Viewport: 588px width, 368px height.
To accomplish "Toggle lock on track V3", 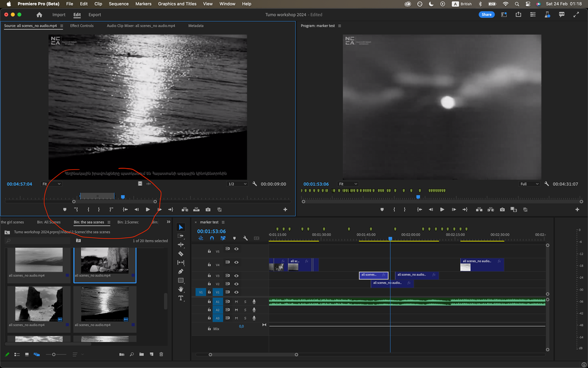I will (209, 275).
